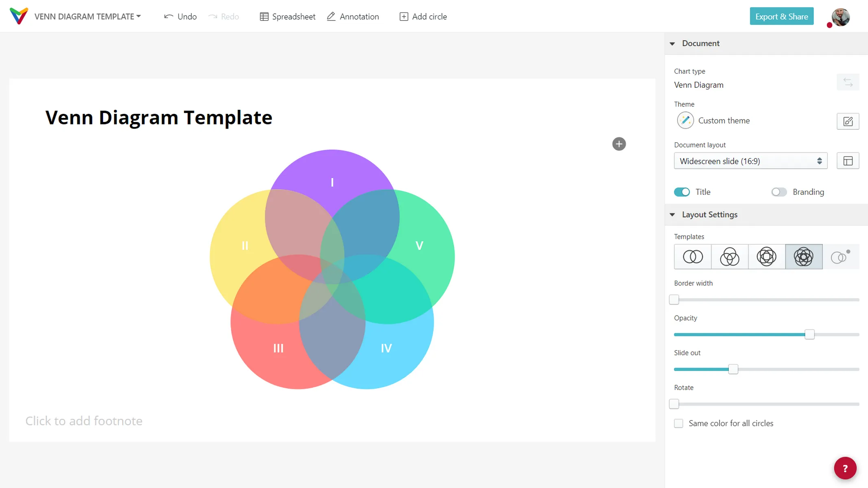The width and height of the screenshot is (868, 488).
Task: Collapse the Document section
Action: click(672, 44)
